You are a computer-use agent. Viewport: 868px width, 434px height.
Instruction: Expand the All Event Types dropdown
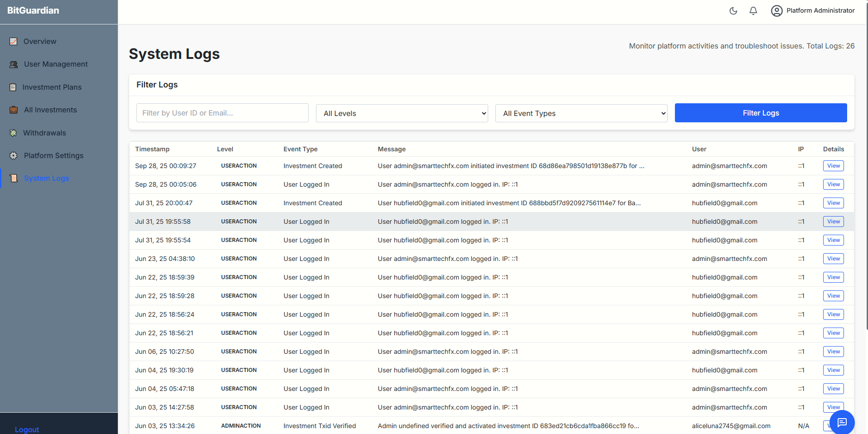pos(581,113)
